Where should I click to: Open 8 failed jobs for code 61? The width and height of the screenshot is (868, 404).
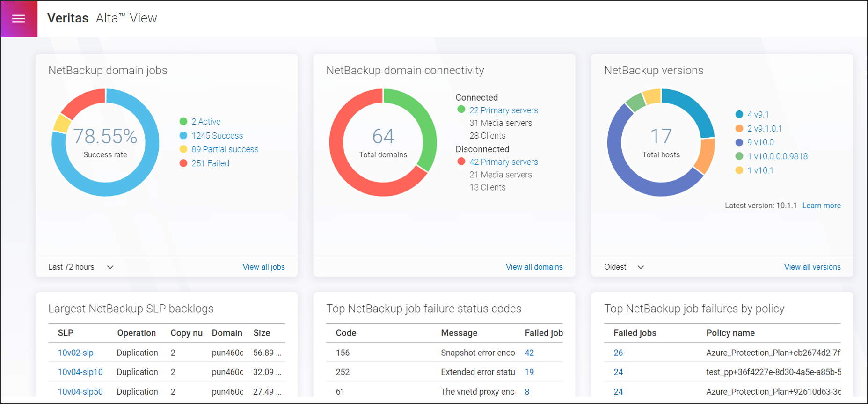(x=527, y=392)
